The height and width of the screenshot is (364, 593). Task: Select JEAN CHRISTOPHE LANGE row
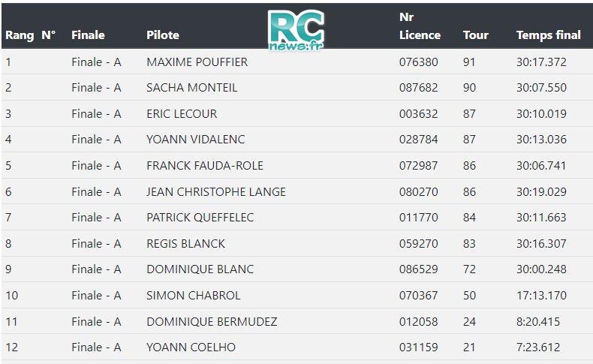click(296, 191)
